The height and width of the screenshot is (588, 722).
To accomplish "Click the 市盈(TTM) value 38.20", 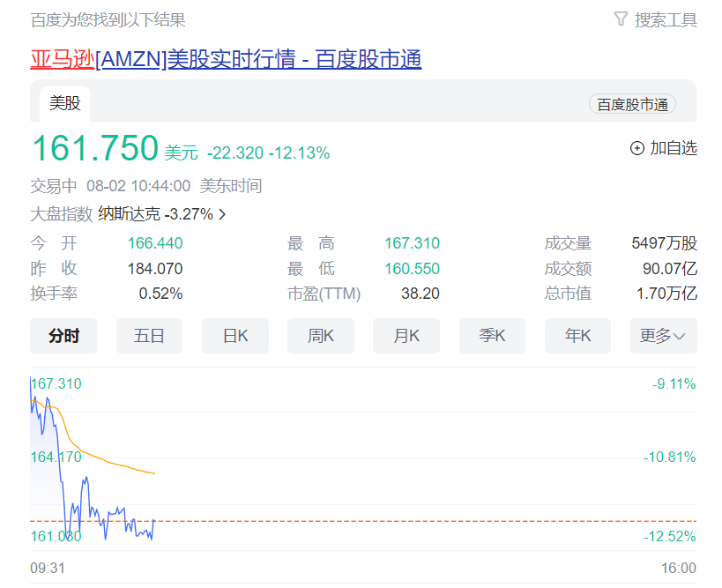I will (x=421, y=294).
